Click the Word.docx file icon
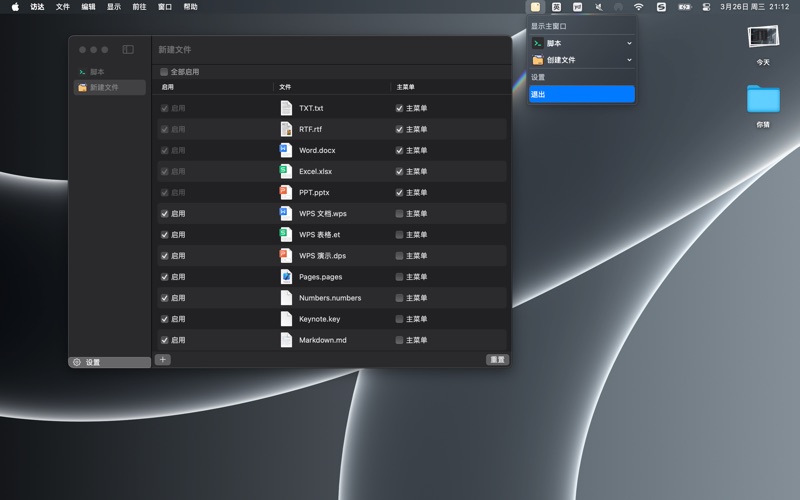The height and width of the screenshot is (500, 800). pyautogui.click(x=285, y=150)
